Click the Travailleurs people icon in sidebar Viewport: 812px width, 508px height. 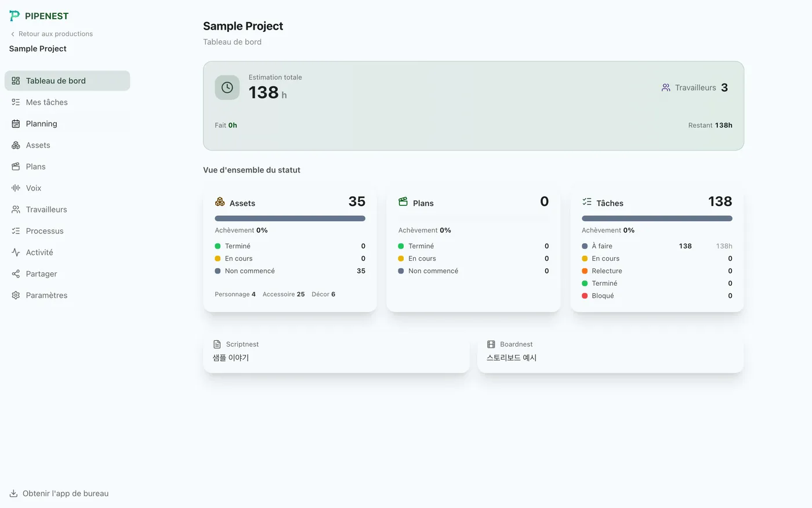(x=16, y=210)
